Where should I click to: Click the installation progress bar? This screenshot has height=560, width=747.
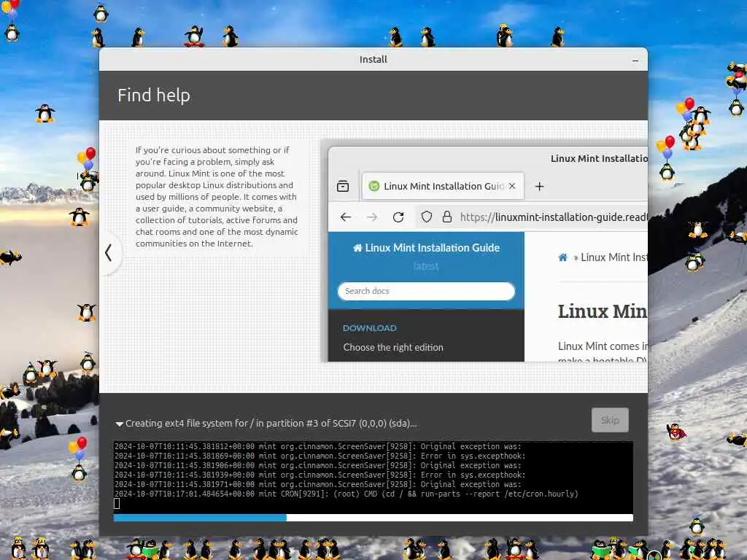(373, 518)
